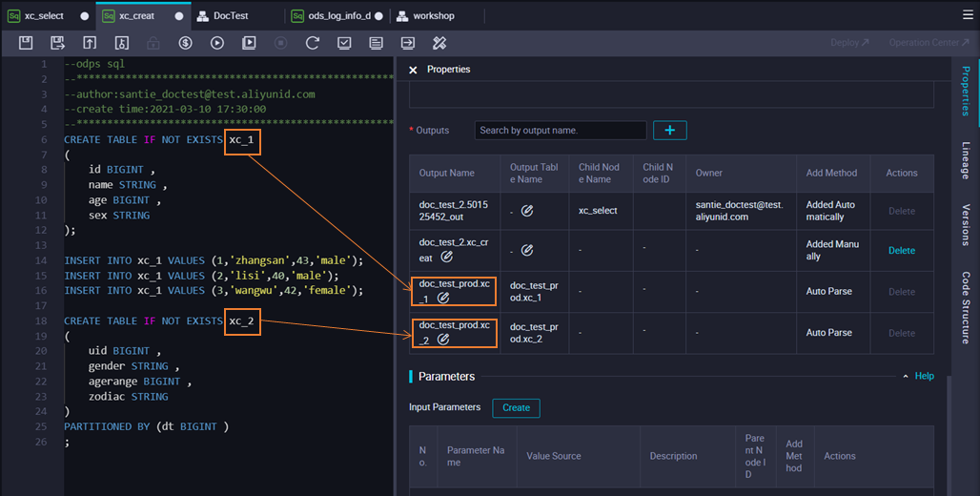Open Versions side tab
Image resolution: width=980 pixels, height=496 pixels.
pos(966,224)
